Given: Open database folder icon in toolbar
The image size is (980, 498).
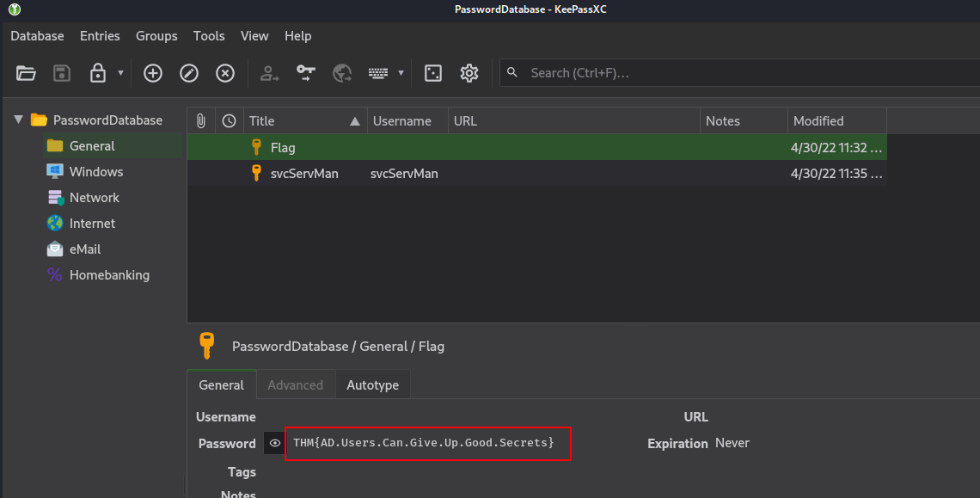Looking at the screenshot, I should [26, 73].
